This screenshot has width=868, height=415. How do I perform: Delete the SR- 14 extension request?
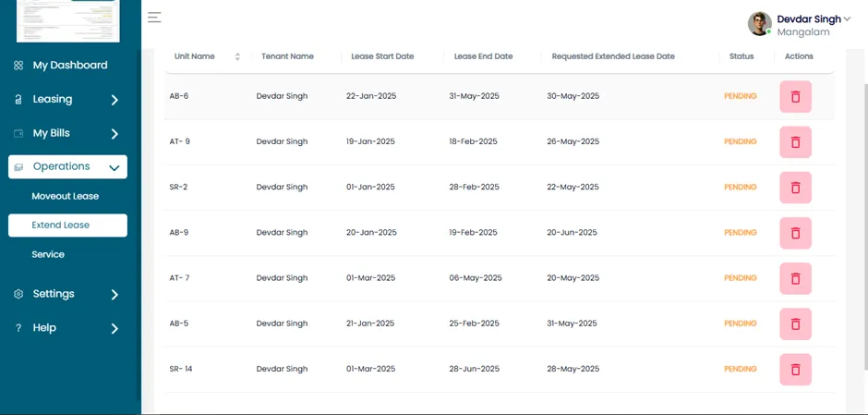(x=795, y=370)
